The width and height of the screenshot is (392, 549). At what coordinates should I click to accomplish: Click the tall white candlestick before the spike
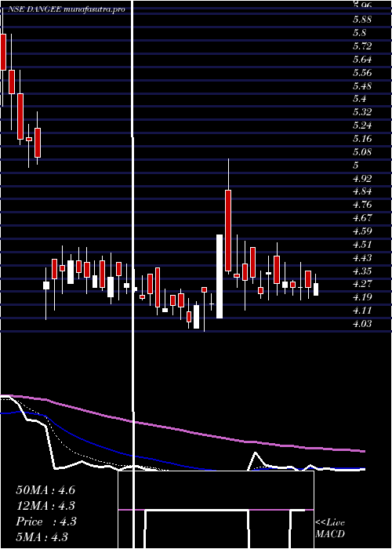[x=220, y=276]
